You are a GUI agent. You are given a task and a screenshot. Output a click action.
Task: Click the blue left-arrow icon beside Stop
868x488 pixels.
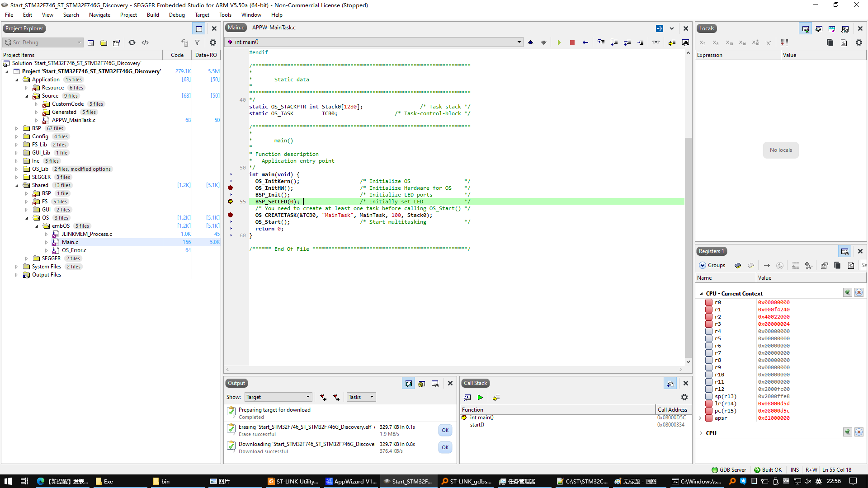point(585,42)
